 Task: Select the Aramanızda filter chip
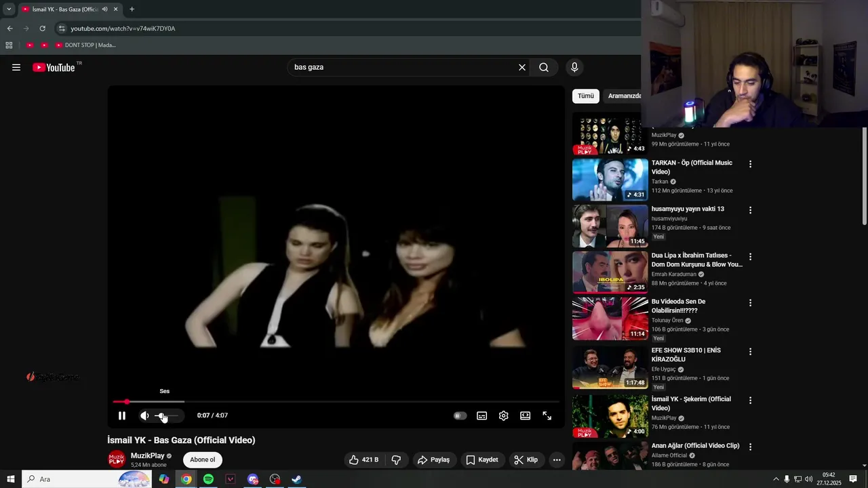click(624, 96)
